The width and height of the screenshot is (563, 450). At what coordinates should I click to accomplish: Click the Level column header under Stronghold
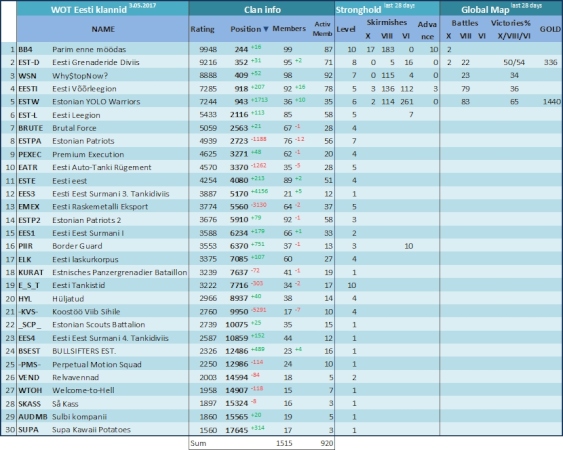(346, 29)
